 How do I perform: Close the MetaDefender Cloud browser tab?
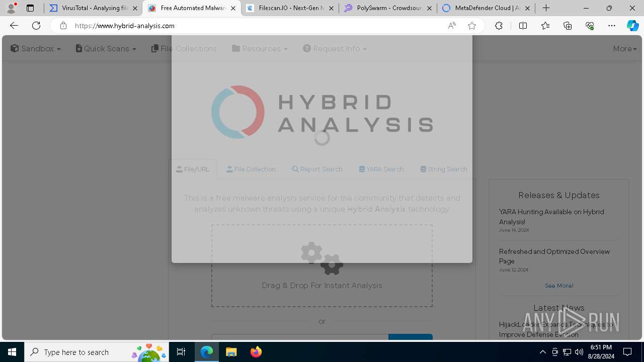527,9
